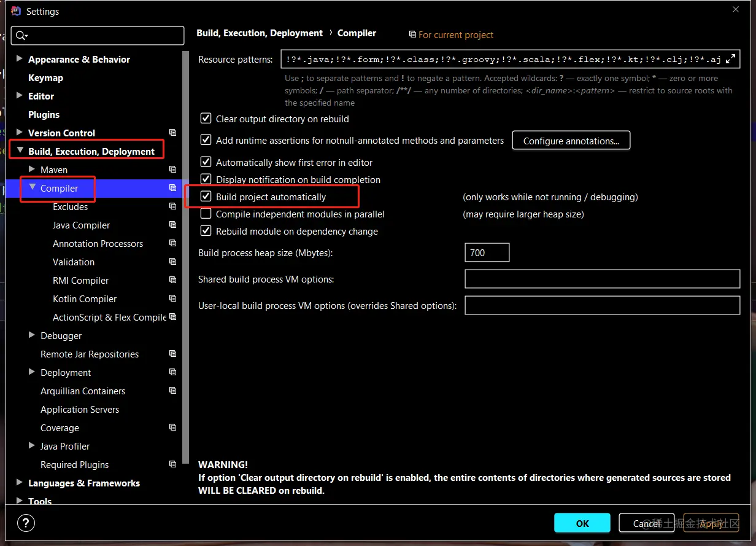Click the project-level icon beside Version Control
Image resolution: width=756 pixels, height=546 pixels.
tap(173, 133)
